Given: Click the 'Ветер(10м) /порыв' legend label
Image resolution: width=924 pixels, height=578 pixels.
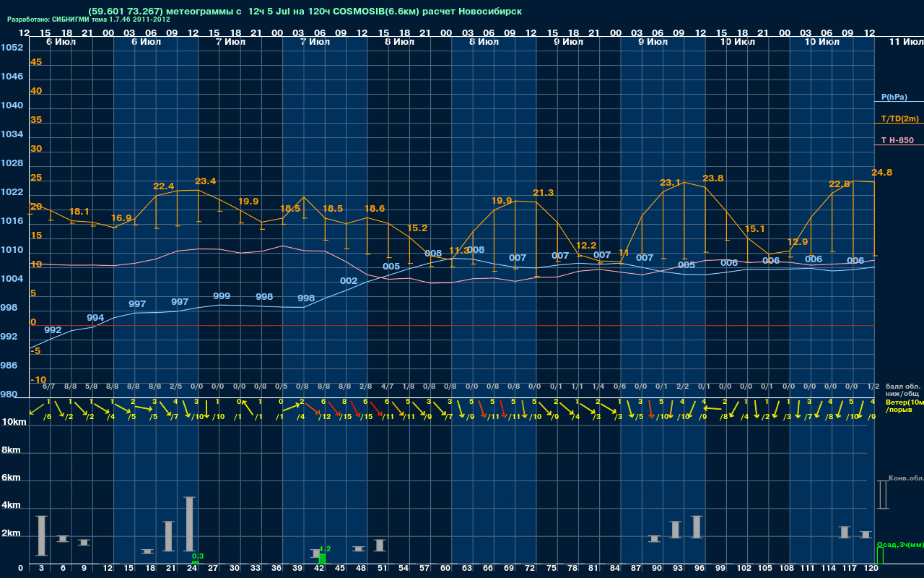Looking at the screenshot, I should [x=904, y=405].
